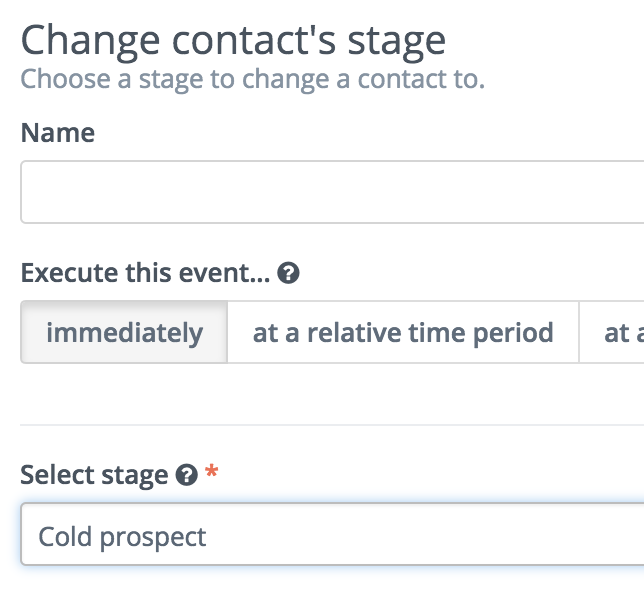Click the 'Cold prospect' selected value

(x=122, y=537)
